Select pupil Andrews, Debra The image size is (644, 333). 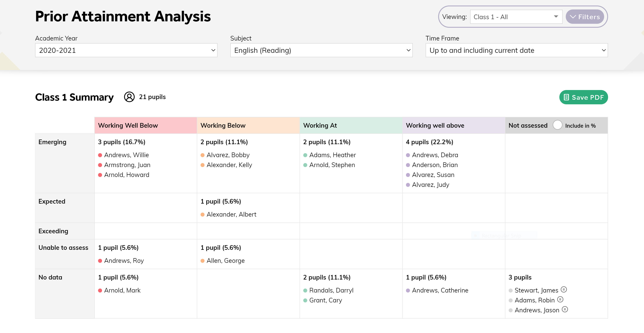[x=435, y=155]
